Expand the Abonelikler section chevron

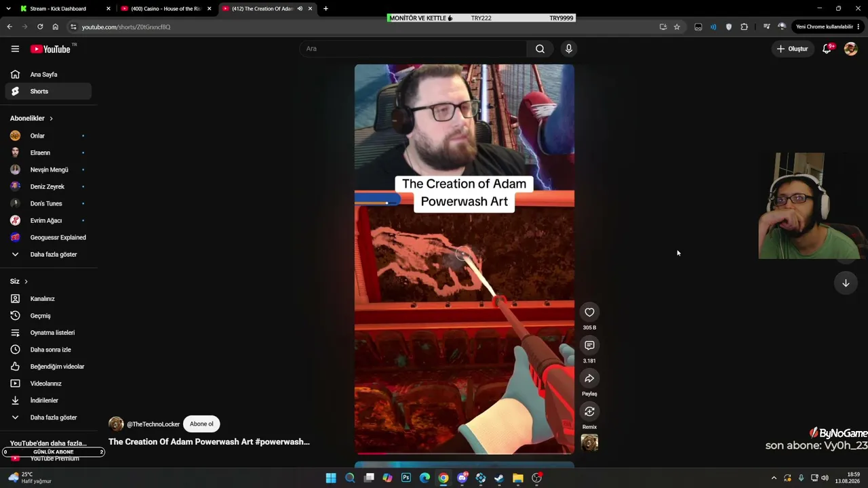point(51,119)
